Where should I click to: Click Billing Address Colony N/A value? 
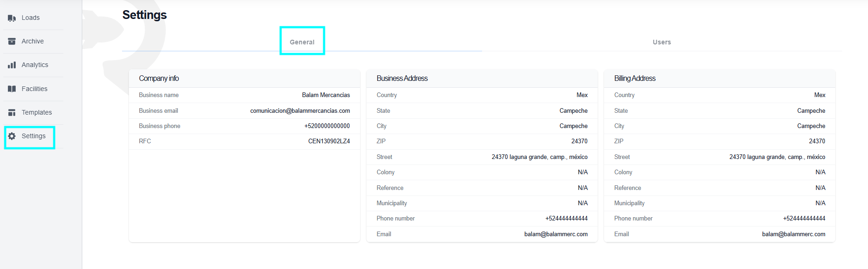coord(820,172)
